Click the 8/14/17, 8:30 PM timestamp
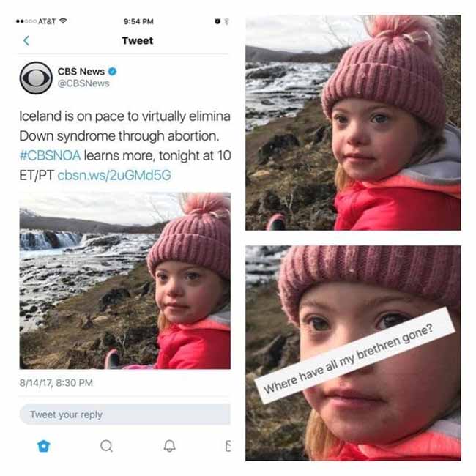476x476 pixels. click(56, 383)
